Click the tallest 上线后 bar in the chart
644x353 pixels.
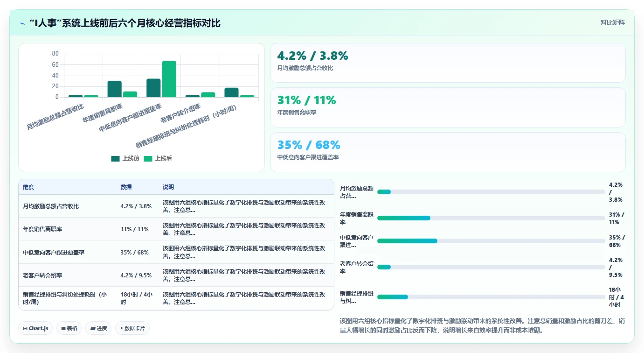pyautogui.click(x=169, y=79)
